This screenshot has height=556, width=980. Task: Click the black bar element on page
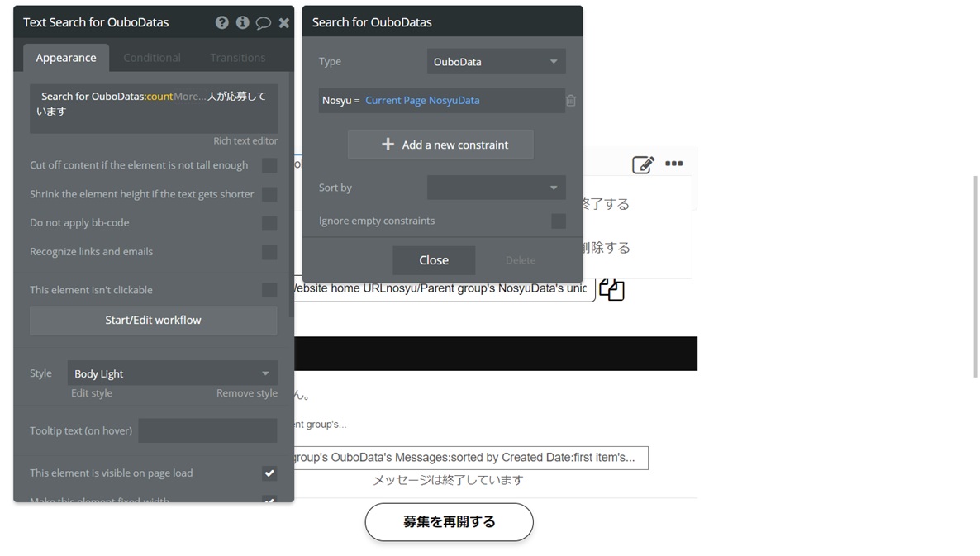pyautogui.click(x=496, y=354)
